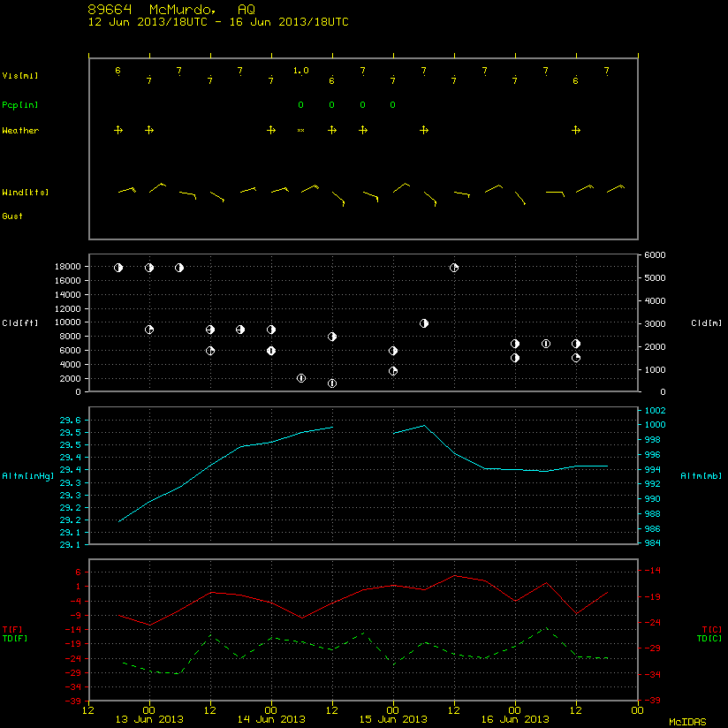Select the Cld[m] axis label on the right
728x728 pixels.
click(x=706, y=323)
